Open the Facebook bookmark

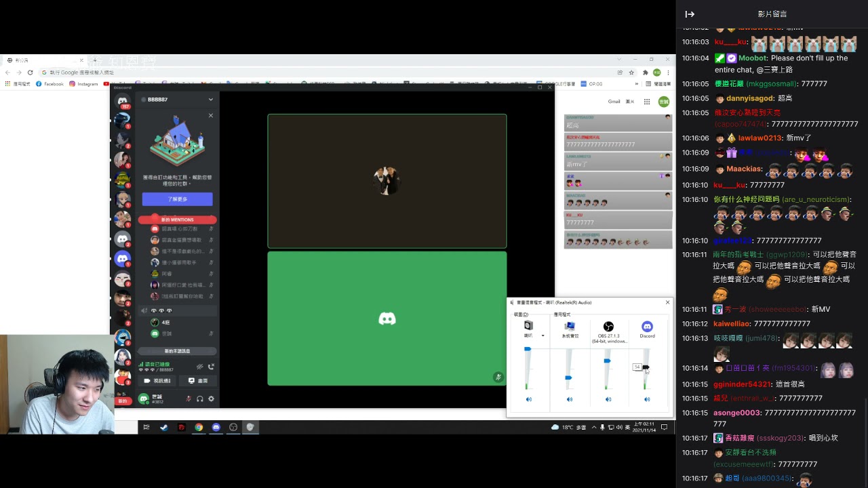(x=50, y=84)
